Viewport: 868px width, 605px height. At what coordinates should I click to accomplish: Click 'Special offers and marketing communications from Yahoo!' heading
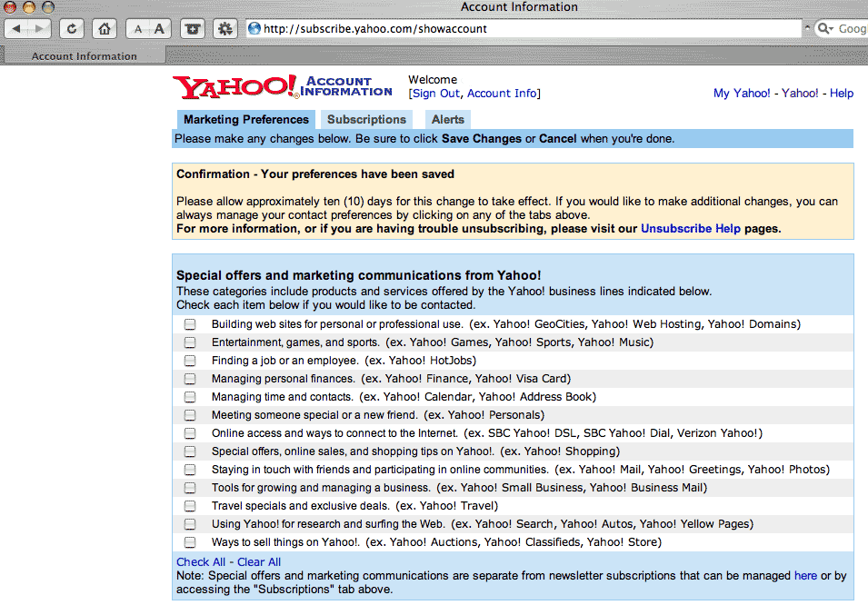(359, 275)
